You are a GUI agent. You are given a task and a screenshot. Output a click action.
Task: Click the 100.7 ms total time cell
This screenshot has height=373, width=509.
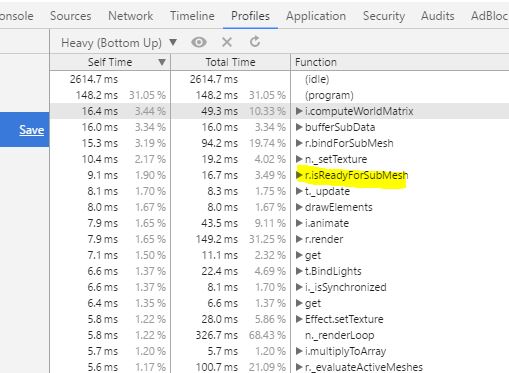coord(217,367)
